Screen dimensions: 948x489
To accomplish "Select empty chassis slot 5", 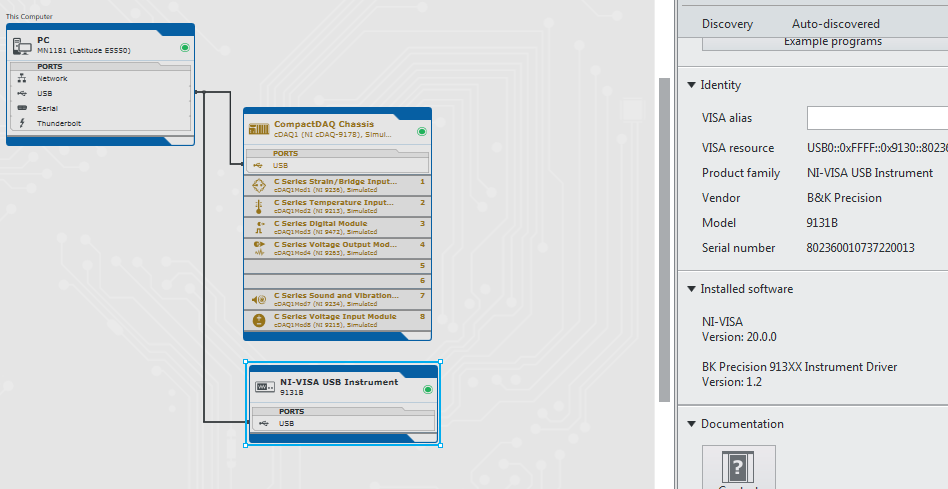I will tap(337, 266).
